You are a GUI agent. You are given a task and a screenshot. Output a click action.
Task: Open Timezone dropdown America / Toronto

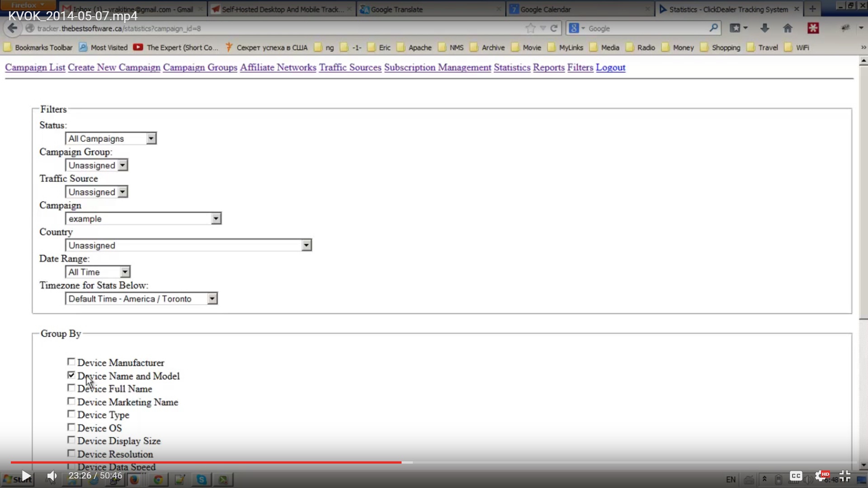[142, 299]
